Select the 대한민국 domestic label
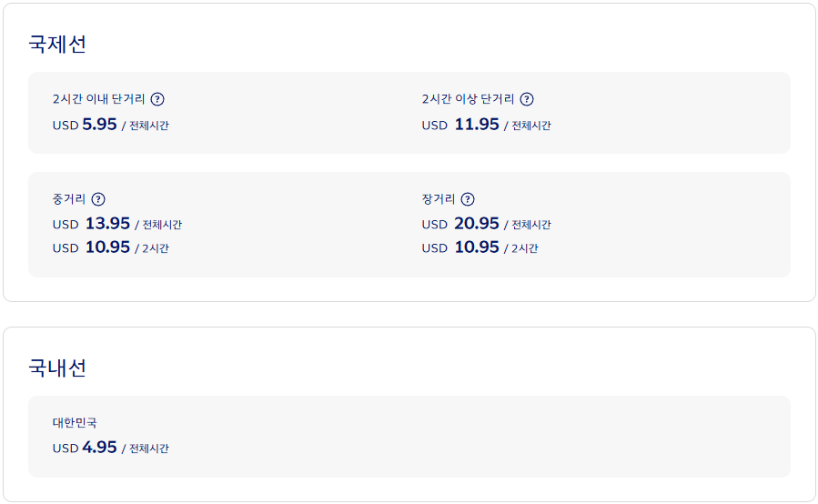 (x=75, y=423)
